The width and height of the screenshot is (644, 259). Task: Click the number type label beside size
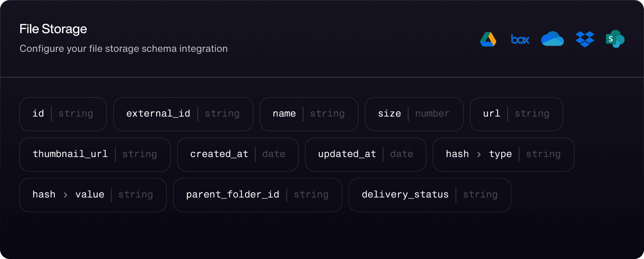click(x=432, y=114)
